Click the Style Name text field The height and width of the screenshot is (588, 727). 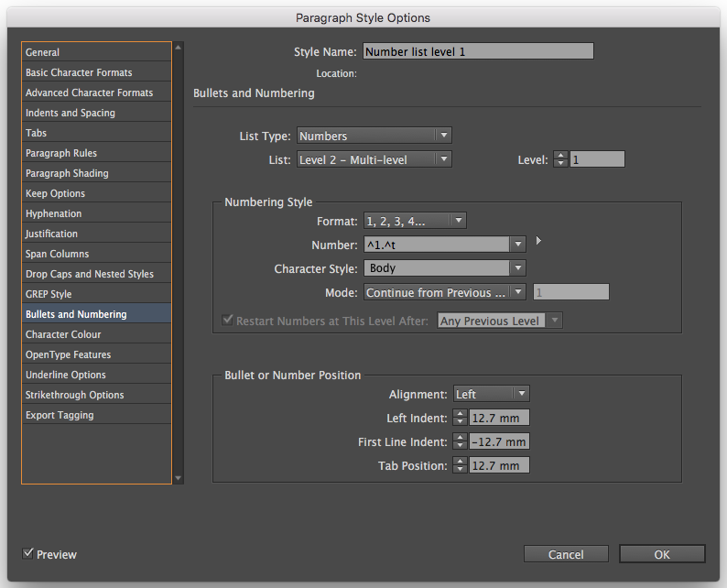(x=478, y=51)
